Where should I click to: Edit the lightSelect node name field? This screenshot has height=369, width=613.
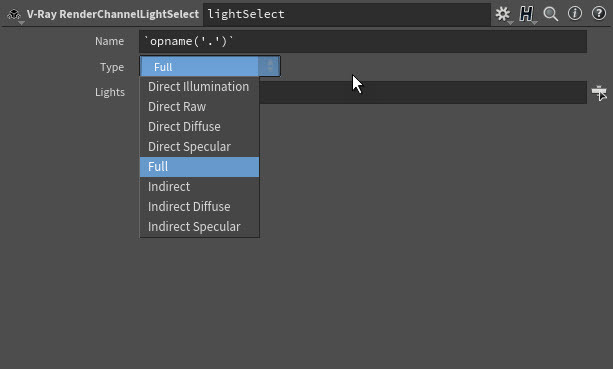pos(347,14)
